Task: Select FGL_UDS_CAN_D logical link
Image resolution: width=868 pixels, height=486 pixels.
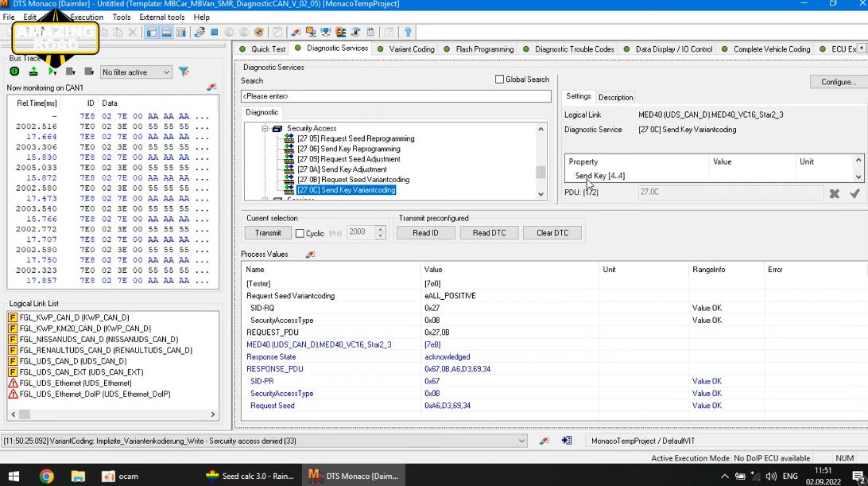Action: point(73,361)
